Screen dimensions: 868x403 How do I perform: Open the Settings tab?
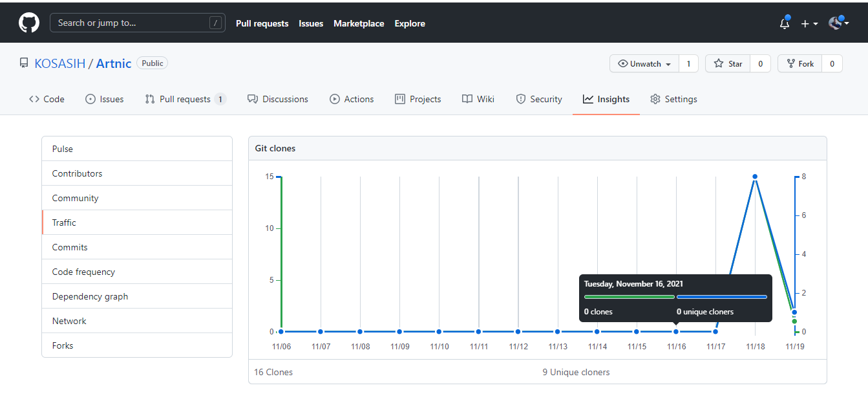673,99
